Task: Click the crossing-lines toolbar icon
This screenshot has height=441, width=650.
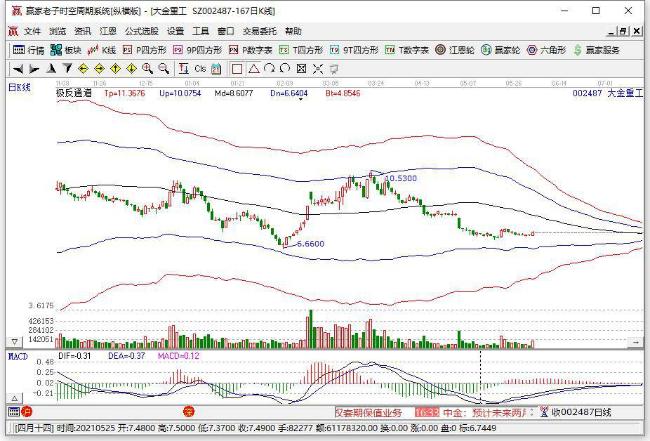Action: point(318,69)
